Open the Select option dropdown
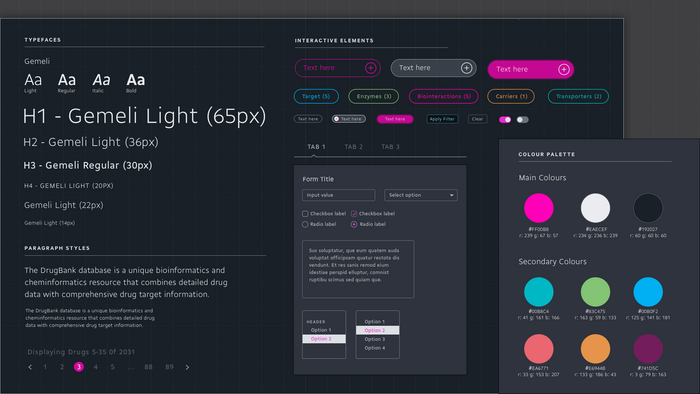This screenshot has height=394, width=700. pos(421,195)
